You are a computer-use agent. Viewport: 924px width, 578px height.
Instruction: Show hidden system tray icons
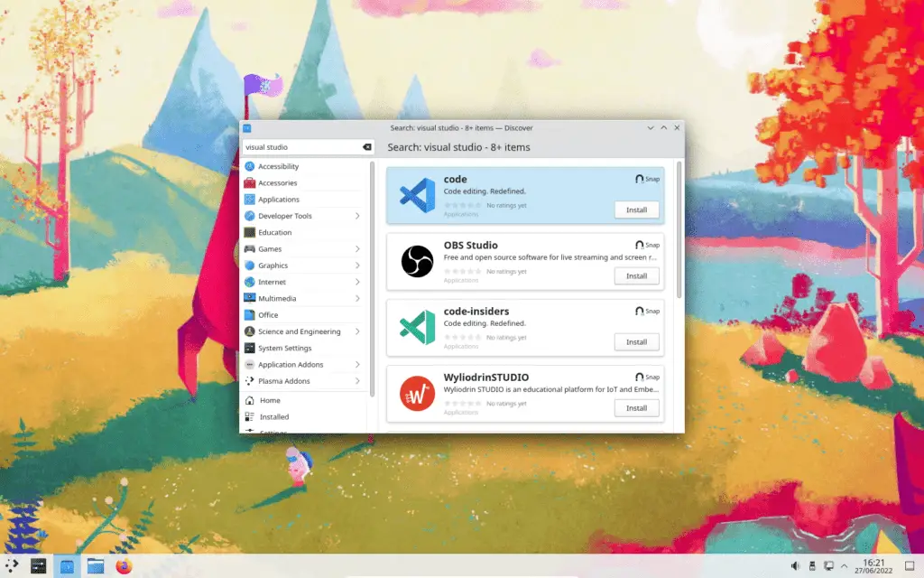(x=845, y=566)
